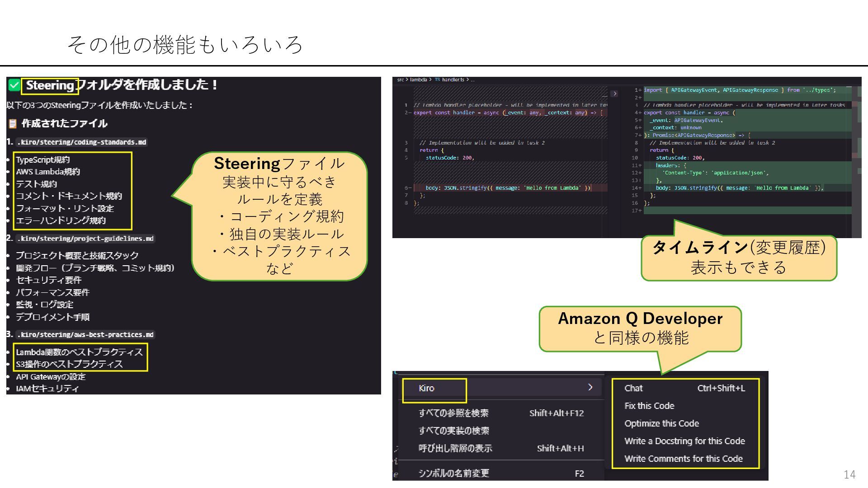Open .kiro/steering/aws-best-practices.md file path

[x=85, y=335]
